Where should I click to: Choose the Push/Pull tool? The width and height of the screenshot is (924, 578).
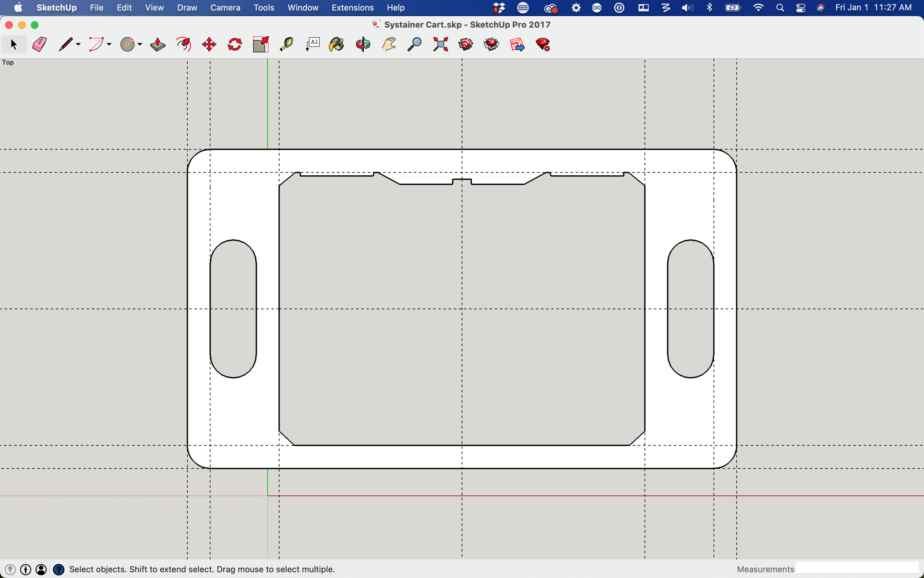click(x=157, y=45)
